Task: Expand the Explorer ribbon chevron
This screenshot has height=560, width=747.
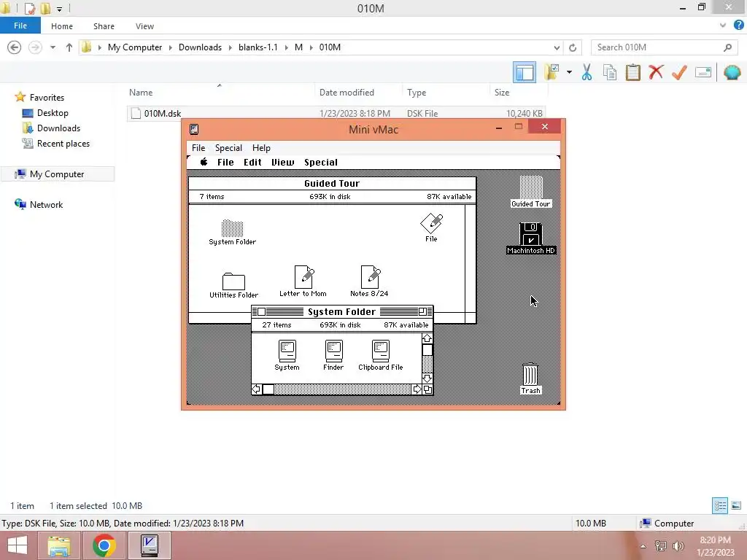Action: pyautogui.click(x=723, y=26)
